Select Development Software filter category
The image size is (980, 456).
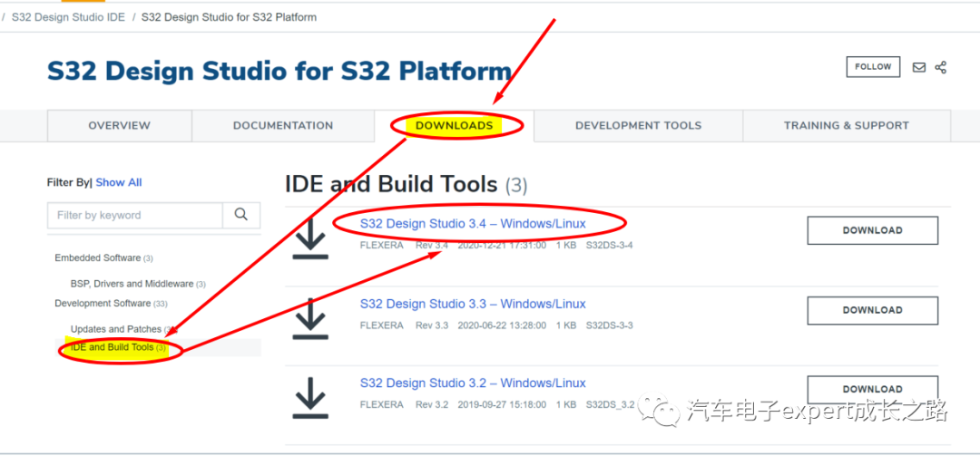[111, 303]
